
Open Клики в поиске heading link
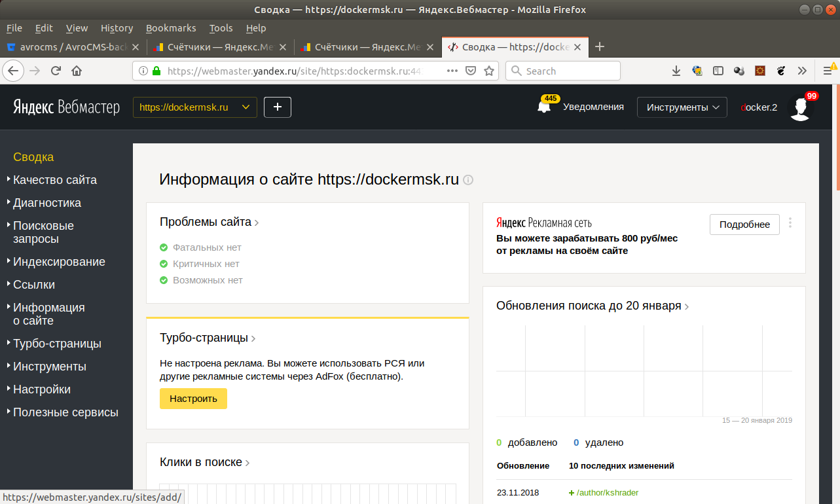205,462
